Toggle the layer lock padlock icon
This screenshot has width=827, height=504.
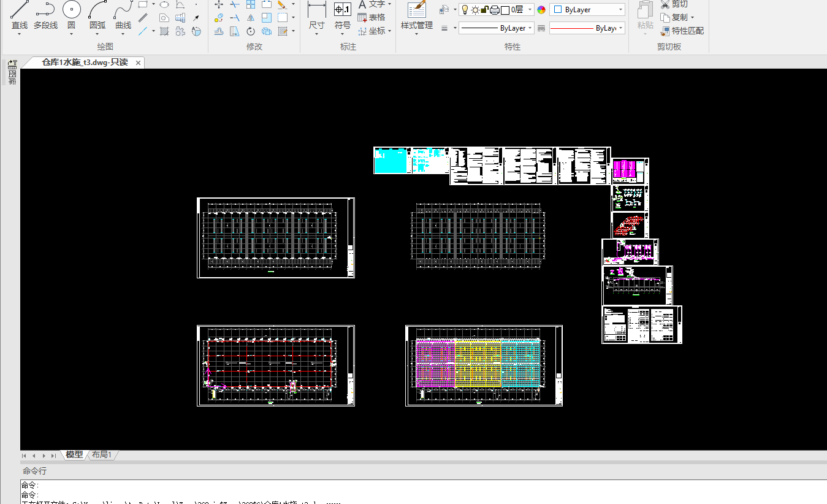[x=485, y=10]
